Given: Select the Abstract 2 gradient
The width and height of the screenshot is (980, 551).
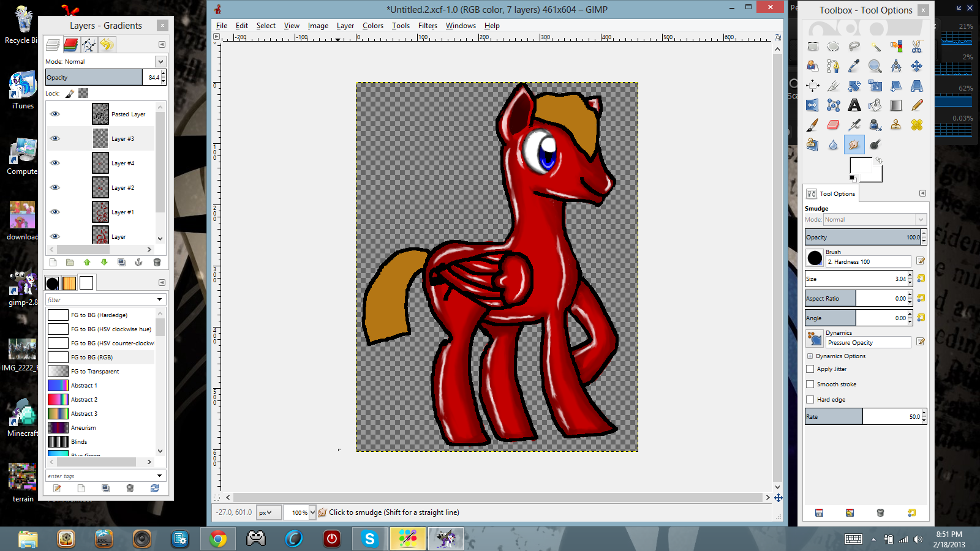Looking at the screenshot, I should click(100, 400).
